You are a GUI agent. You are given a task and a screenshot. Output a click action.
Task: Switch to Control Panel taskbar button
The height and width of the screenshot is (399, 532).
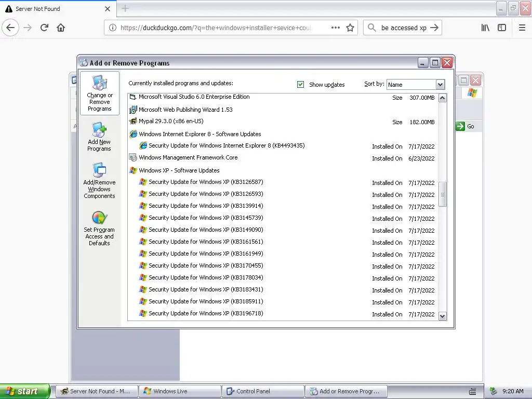click(263, 391)
